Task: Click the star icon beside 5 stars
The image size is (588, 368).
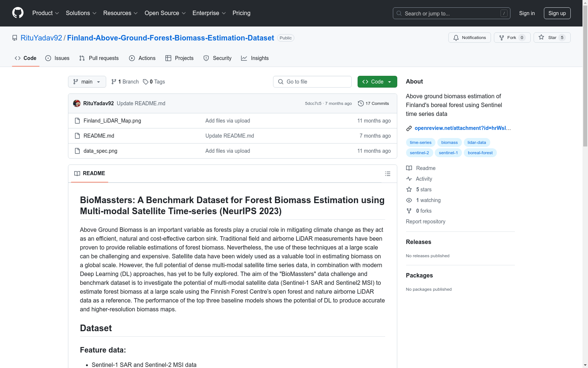Action: tap(409, 190)
